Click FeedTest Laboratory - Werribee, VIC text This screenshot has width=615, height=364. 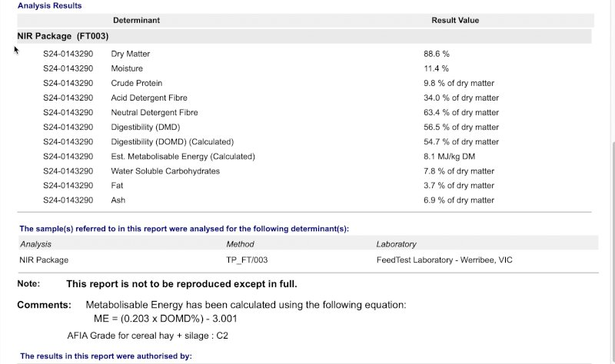444,260
